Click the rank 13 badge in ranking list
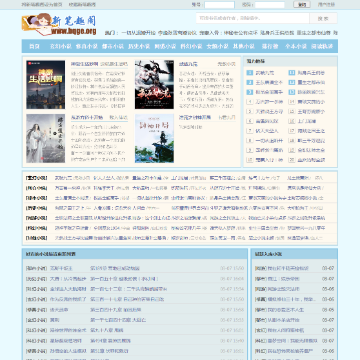Image resolution: width=360 pixels, height=360 pixels. point(292,92)
